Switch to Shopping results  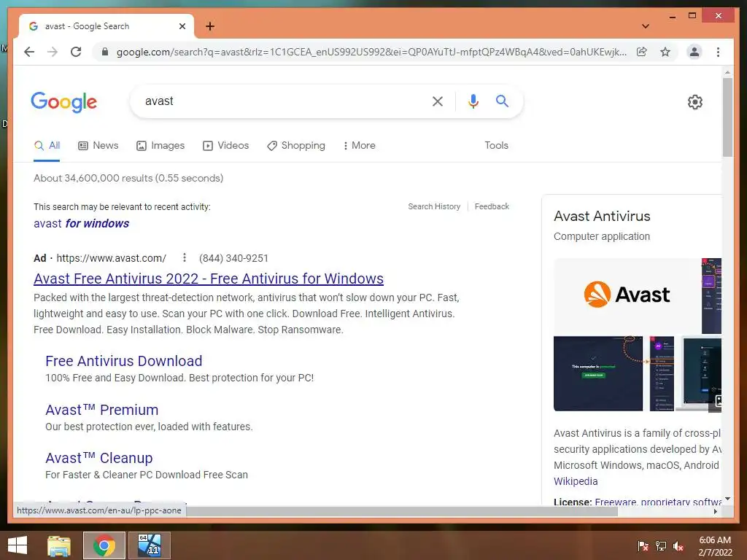[x=296, y=145]
